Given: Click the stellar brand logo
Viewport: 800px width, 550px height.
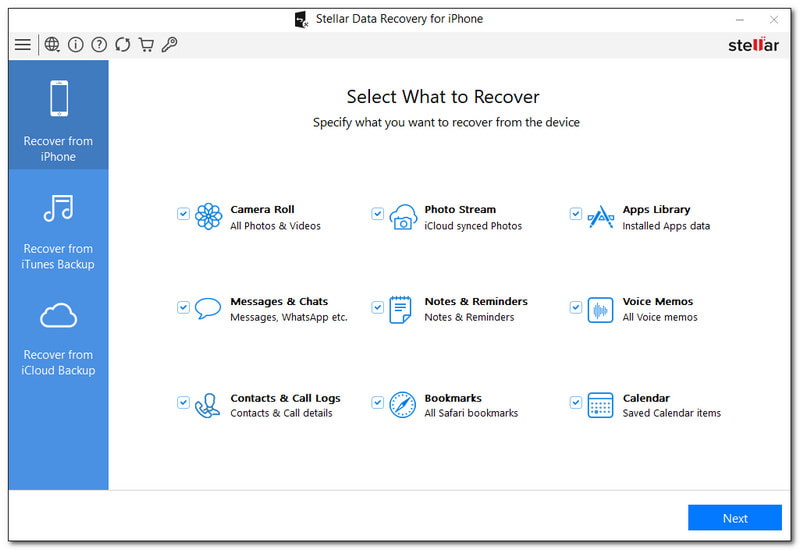Looking at the screenshot, I should click(x=753, y=45).
